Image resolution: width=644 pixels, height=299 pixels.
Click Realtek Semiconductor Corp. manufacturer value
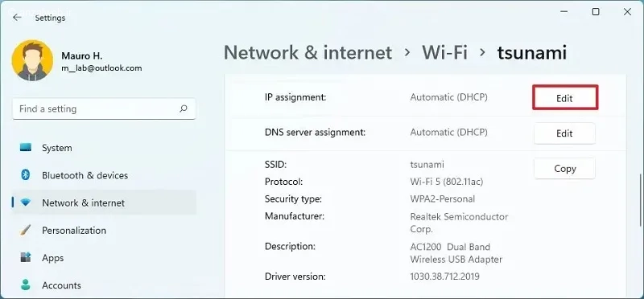459,223
